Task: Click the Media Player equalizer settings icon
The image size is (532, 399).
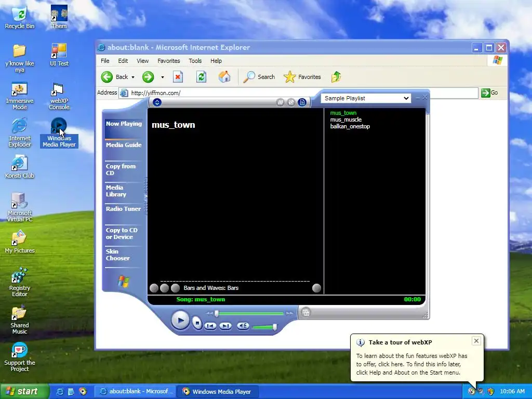Action: (x=291, y=102)
